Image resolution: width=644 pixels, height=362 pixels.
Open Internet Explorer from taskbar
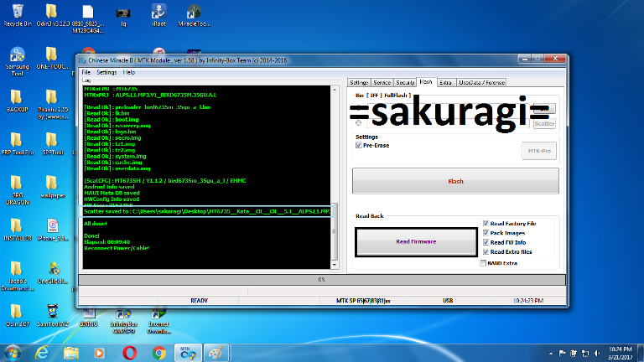pos(42,353)
